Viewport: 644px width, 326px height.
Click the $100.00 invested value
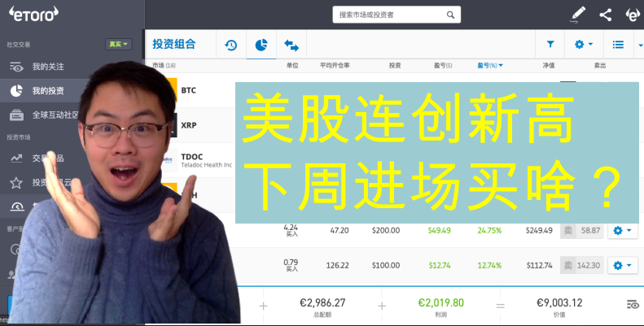[386, 265]
